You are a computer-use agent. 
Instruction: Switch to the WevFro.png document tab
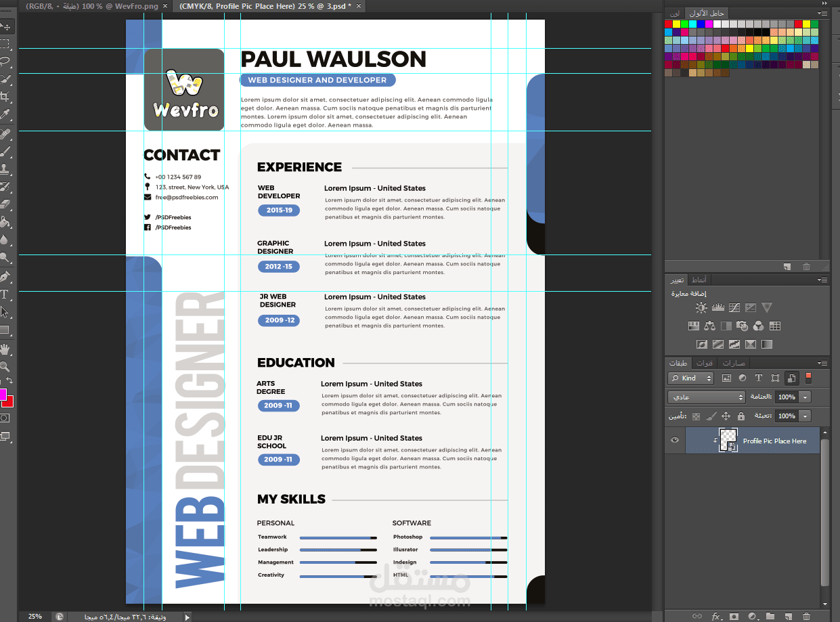coord(93,5)
